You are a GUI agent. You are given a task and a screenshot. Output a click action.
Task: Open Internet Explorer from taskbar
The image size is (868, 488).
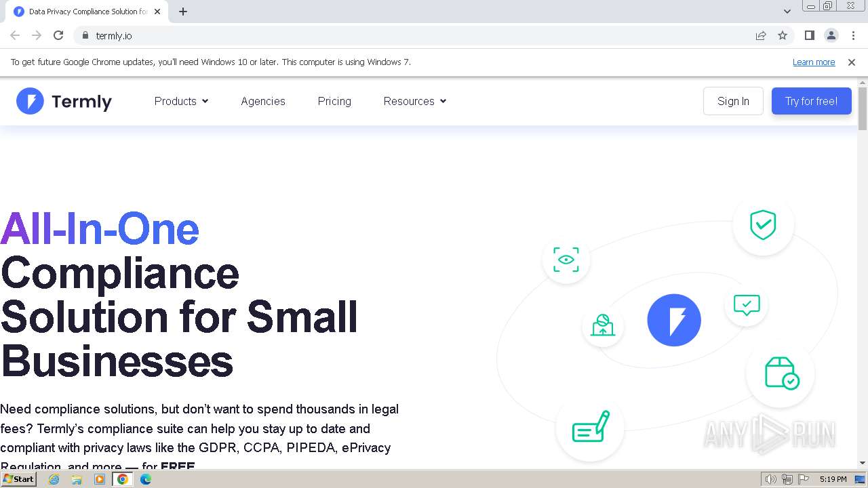(54, 479)
